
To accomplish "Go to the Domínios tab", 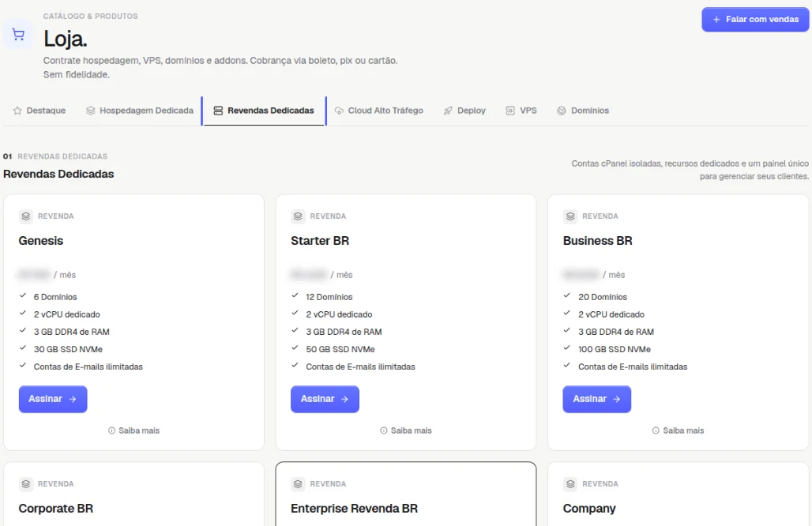I will 583,111.
